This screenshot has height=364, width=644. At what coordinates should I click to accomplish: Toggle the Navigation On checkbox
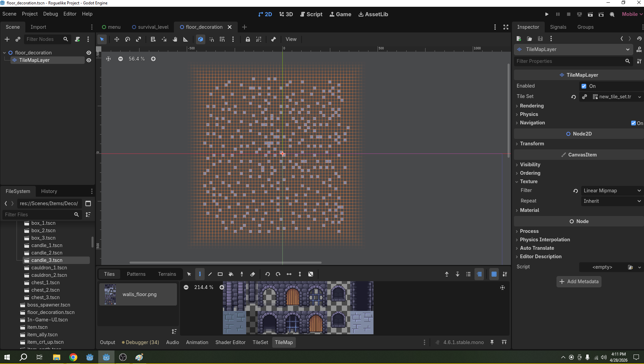(634, 123)
